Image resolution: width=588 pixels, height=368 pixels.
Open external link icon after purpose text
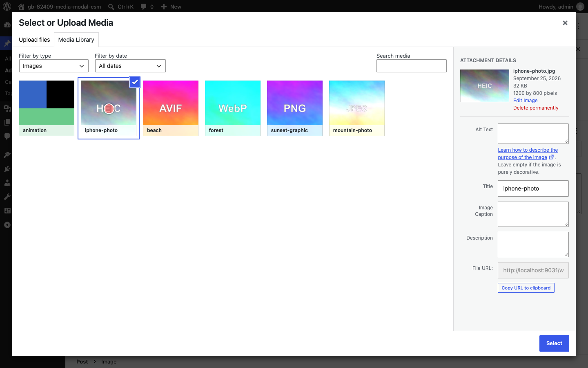551,157
